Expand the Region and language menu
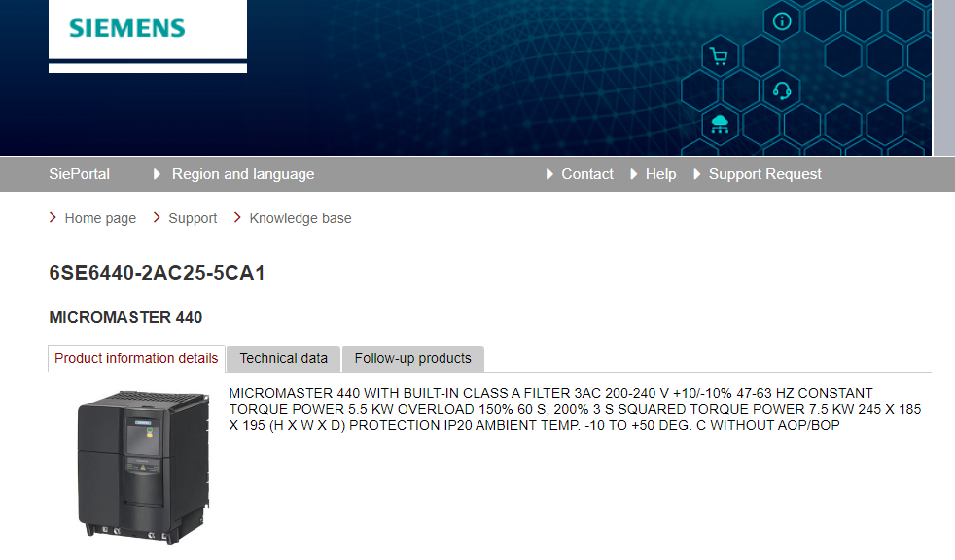955x560 pixels. 242,174
